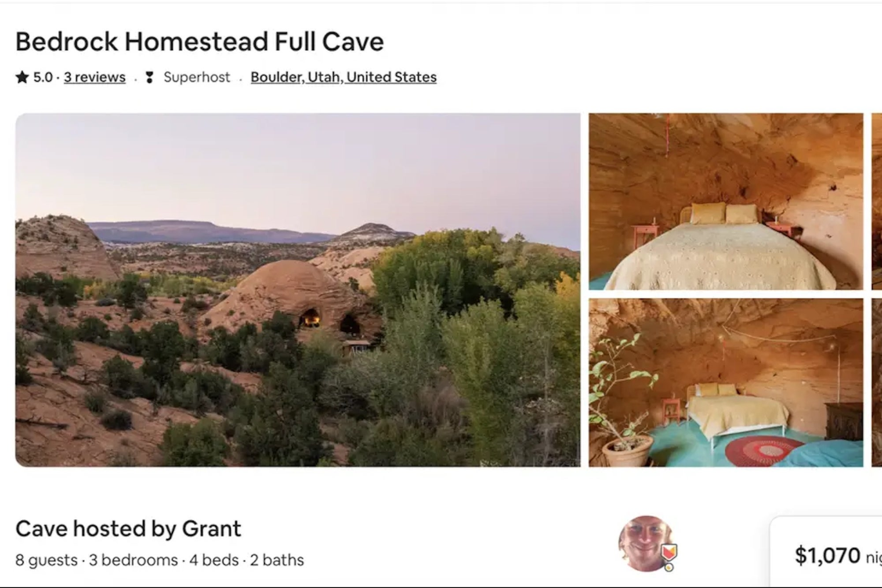Image resolution: width=882 pixels, height=588 pixels.
Task: Open the partially visible top-right photo
Action: [x=877, y=201]
